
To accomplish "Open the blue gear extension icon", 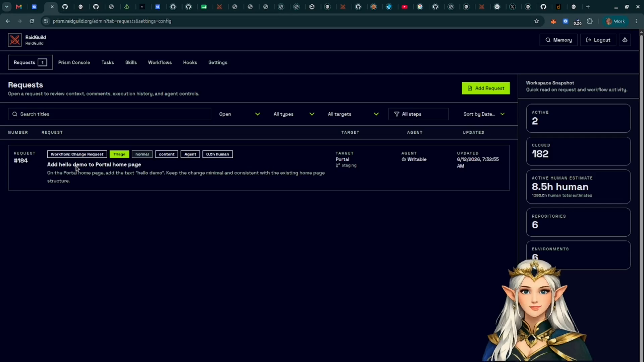I will click(566, 21).
